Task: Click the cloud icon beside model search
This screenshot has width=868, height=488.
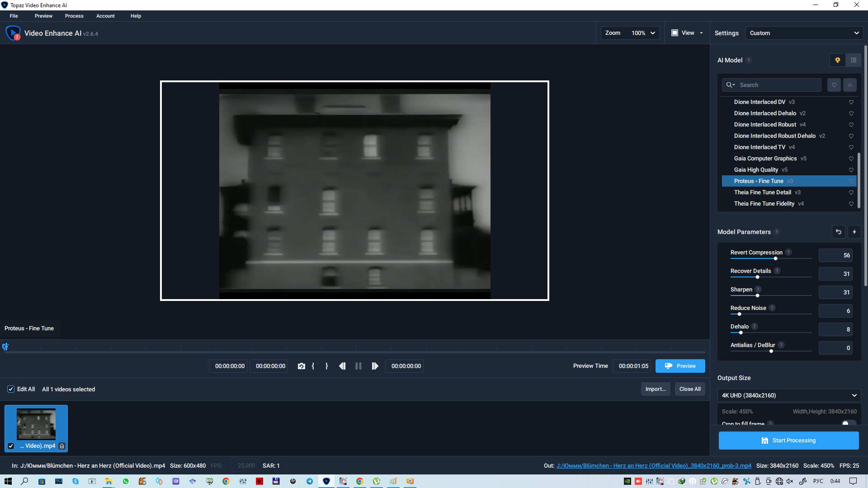Action: [850, 85]
